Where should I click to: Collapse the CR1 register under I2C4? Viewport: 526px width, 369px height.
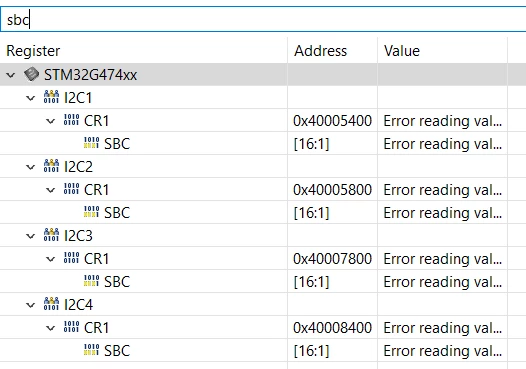[x=50, y=328]
